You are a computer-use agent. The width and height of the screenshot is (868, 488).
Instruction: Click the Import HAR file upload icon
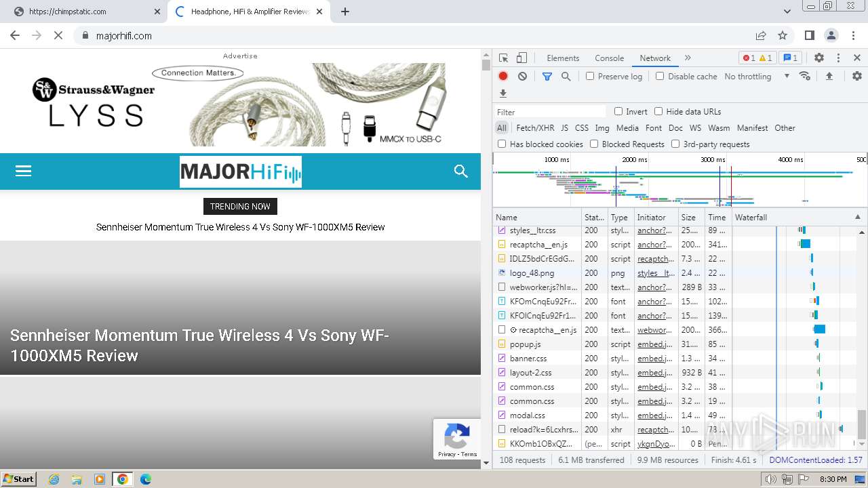[x=829, y=77]
